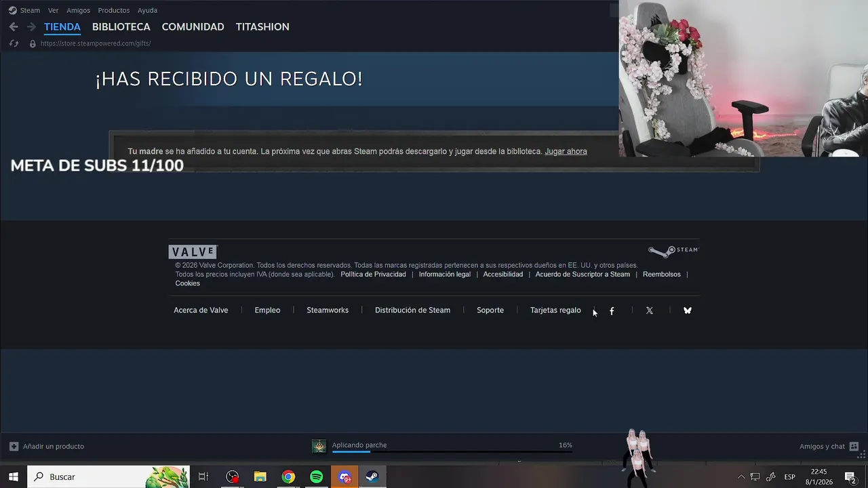Viewport: 868px width, 488px height.
Task: Click the store URL address field
Action: [x=96, y=43]
